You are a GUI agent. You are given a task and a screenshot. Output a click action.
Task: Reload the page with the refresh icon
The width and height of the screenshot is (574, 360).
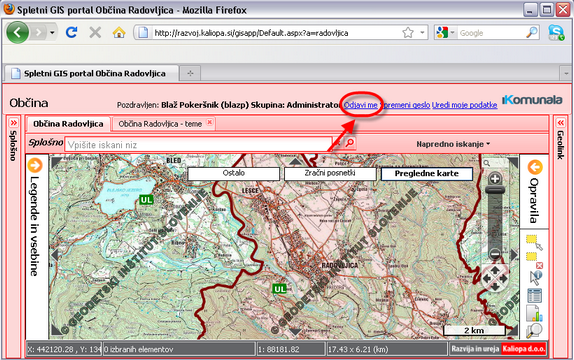pos(71,33)
